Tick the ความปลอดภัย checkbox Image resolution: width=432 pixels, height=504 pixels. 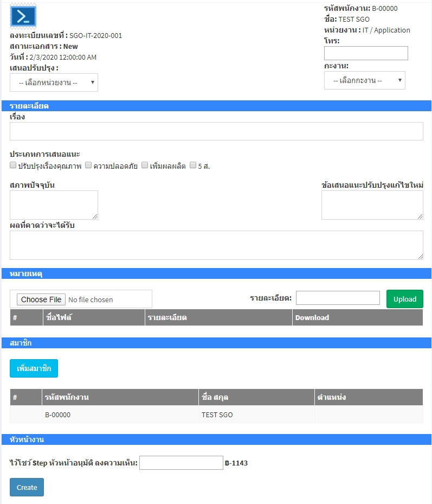pyautogui.click(x=88, y=165)
